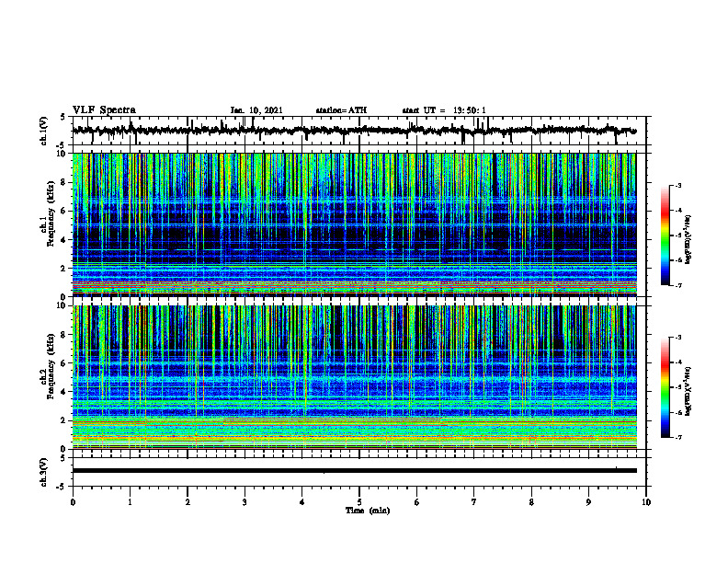Image resolution: width=728 pixels, height=563 pixels.
Task: Click inside the ch.2 spectrogram panel
Action: (x=354, y=377)
